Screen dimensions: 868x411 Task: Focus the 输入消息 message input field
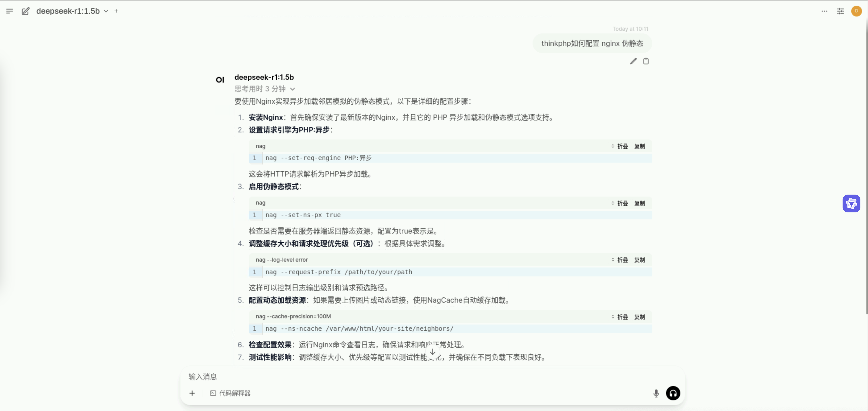click(433, 377)
